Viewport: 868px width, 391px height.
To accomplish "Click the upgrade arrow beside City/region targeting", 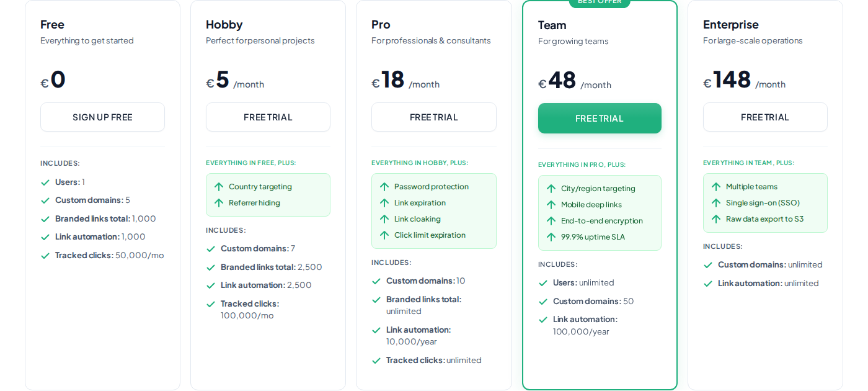I will coord(551,188).
